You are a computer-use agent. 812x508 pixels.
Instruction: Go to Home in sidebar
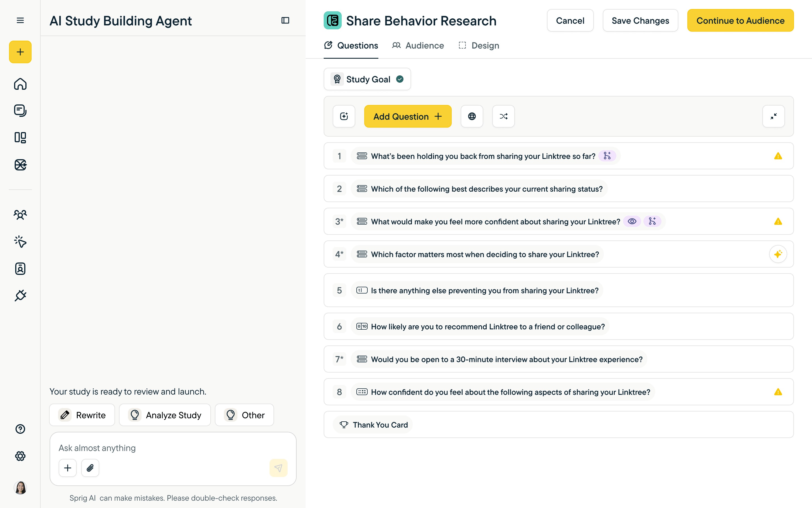(x=20, y=84)
